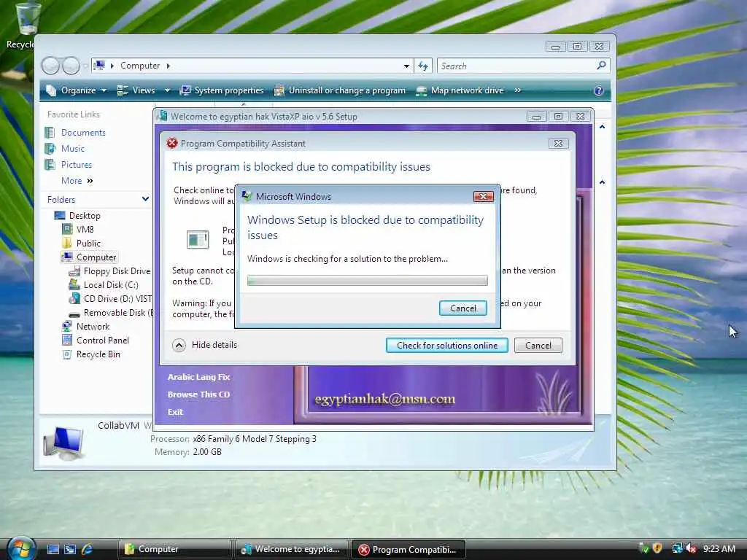Viewport: 747px width, 560px height.
Task: Launch Internet Explorer from quick launch
Action: [x=88, y=549]
